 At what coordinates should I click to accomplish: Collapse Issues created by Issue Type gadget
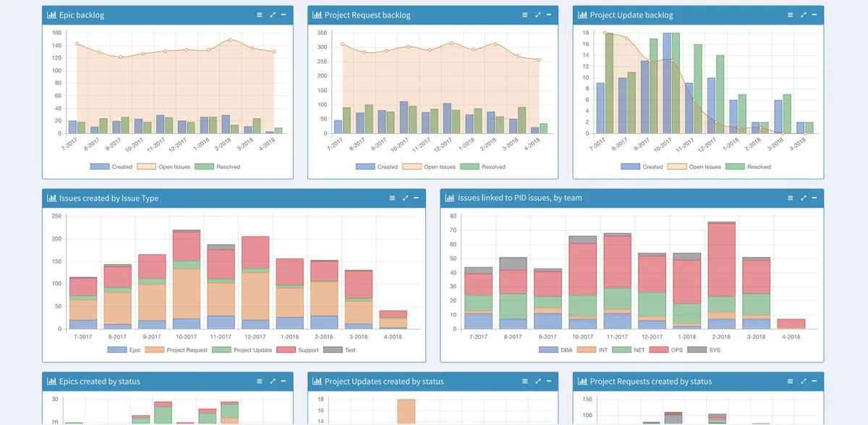(x=416, y=198)
